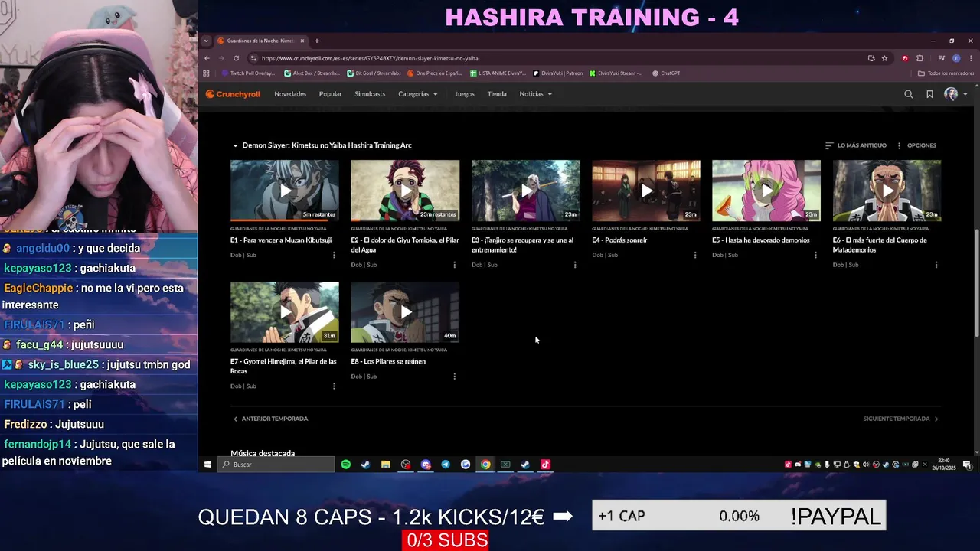Click the E4 - Podrás sonreír title
The image size is (980, 551).
pyautogui.click(x=619, y=240)
